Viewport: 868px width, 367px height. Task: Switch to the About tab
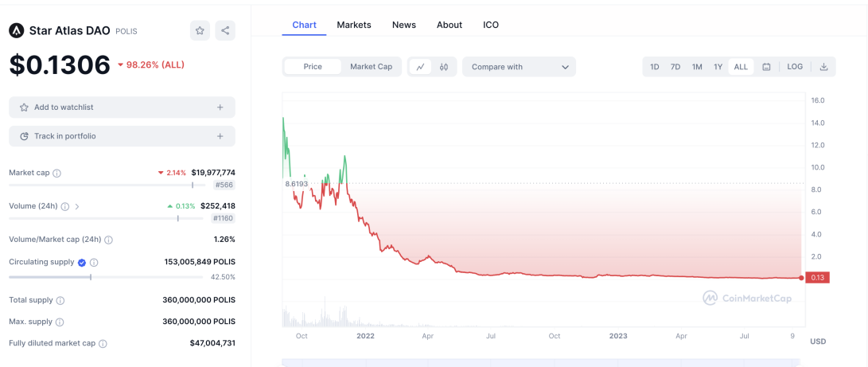[450, 25]
